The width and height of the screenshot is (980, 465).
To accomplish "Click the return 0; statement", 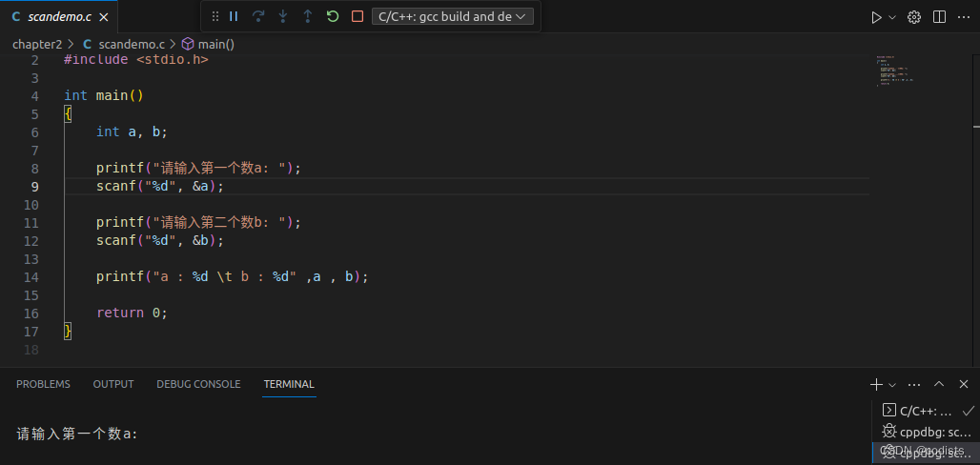I will coord(132,313).
